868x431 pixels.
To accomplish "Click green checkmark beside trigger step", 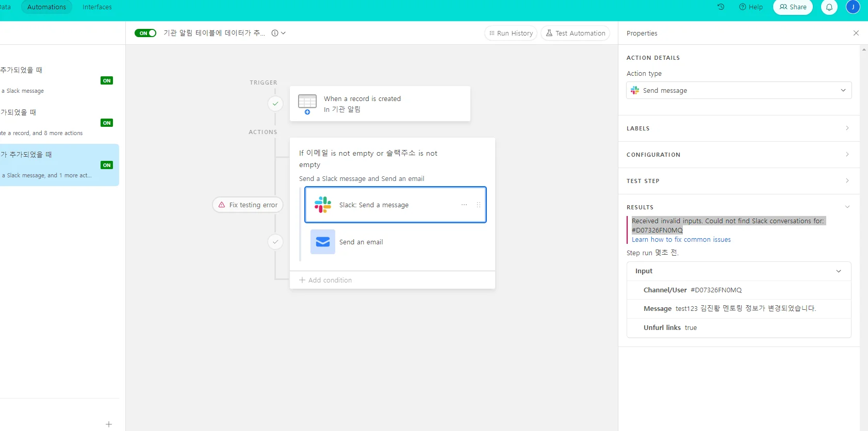I will [x=275, y=104].
